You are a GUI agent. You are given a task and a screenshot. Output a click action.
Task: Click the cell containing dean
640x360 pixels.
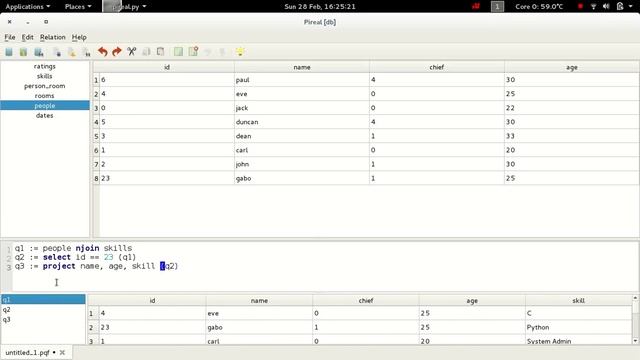(302, 136)
